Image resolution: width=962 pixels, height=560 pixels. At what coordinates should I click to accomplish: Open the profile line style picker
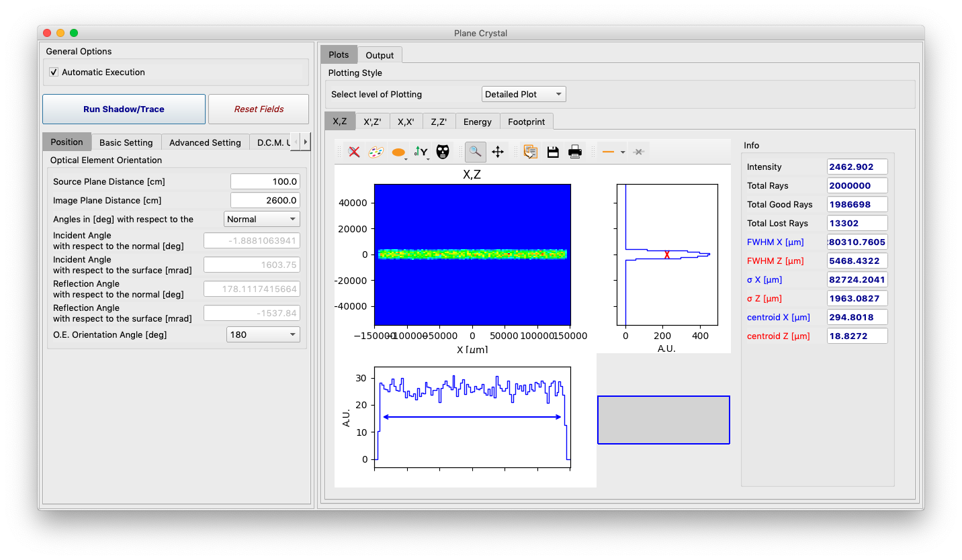613,152
